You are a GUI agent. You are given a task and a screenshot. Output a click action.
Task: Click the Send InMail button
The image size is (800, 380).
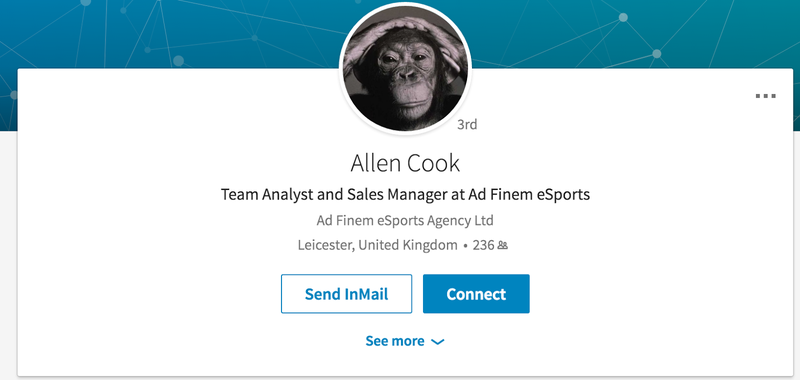click(x=346, y=294)
